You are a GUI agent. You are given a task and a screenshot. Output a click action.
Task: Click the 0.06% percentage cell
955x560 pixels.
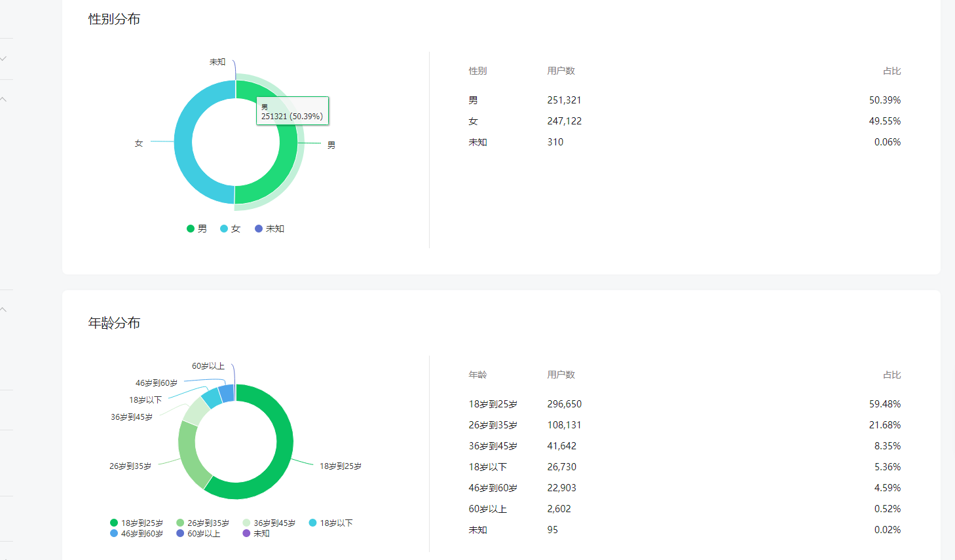888,142
